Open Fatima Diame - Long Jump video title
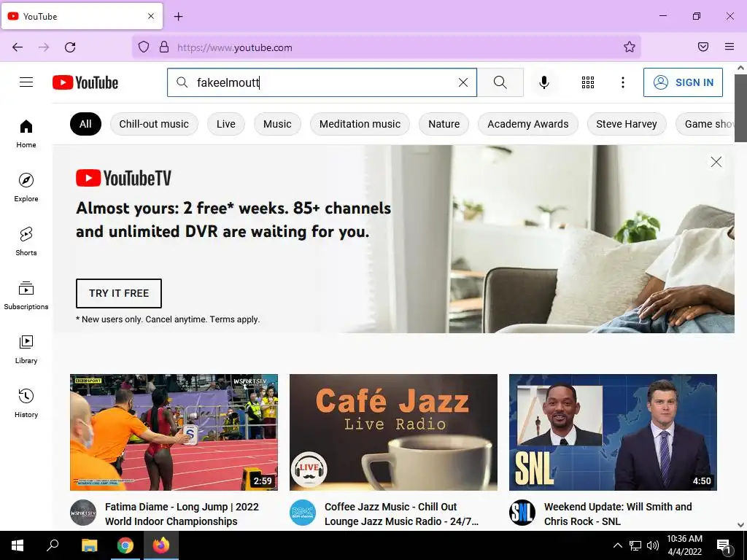 182,514
